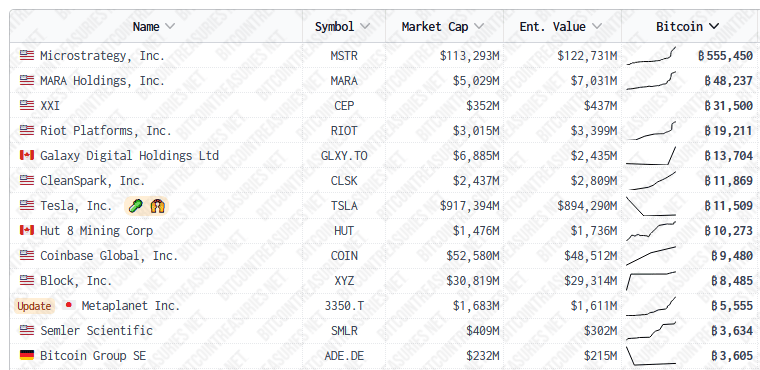This screenshot has height=370, width=760.
Task: Click the US flag next to Semler Scientific
Action: [x=27, y=330]
